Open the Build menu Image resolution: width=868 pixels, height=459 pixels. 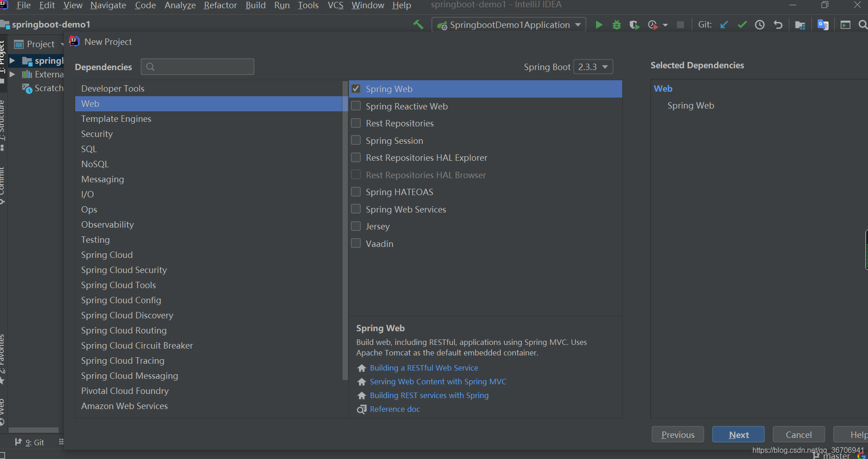(x=255, y=5)
